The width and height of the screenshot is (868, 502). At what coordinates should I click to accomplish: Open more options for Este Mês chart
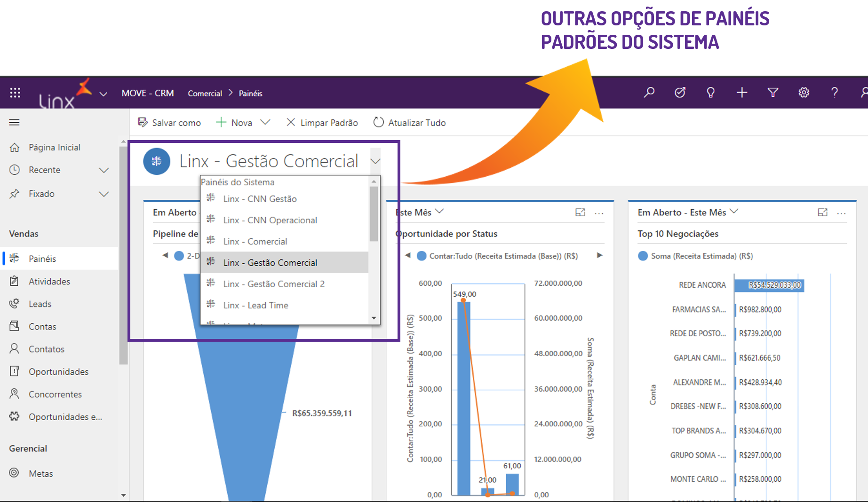coord(599,213)
